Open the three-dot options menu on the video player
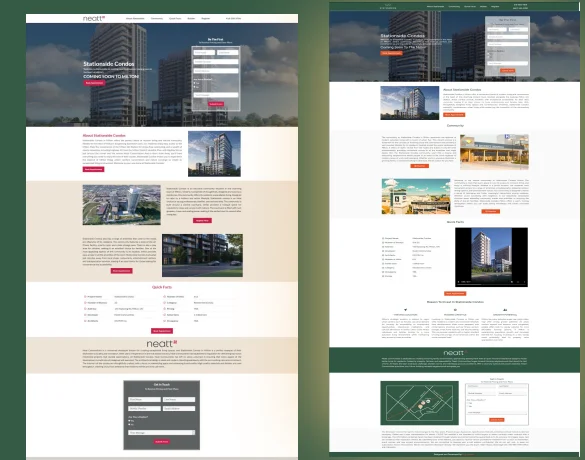This screenshot has width=585, height=460. click(524, 282)
